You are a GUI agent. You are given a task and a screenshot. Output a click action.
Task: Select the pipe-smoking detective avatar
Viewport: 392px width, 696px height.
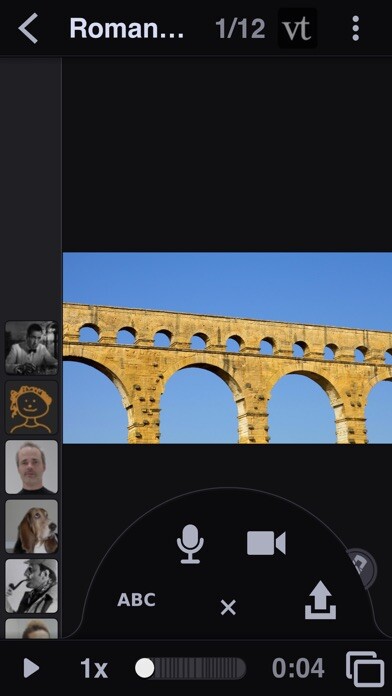click(32, 586)
